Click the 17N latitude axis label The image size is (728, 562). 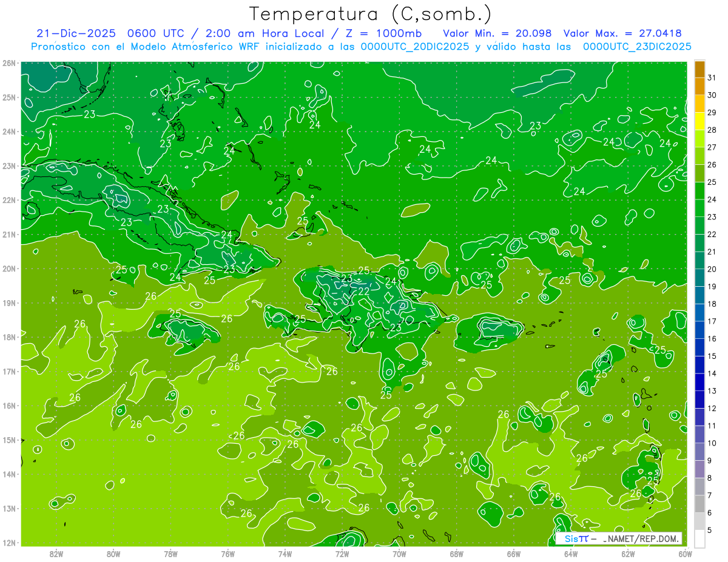[x=8, y=372]
